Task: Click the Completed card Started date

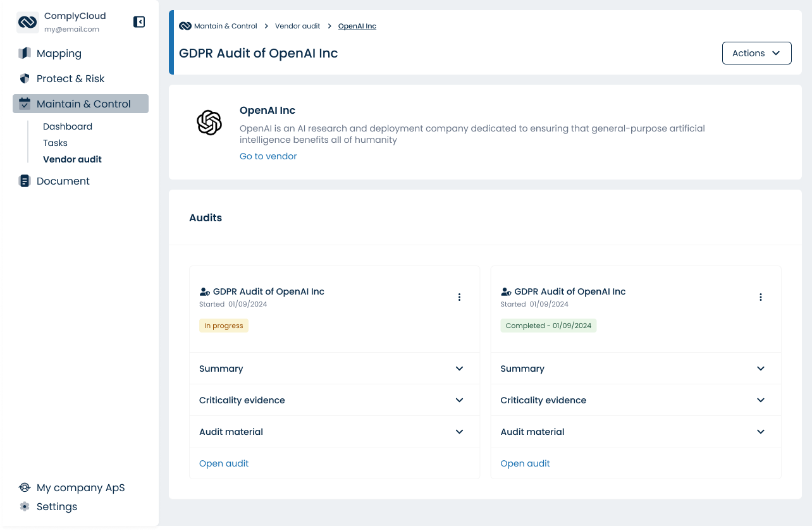Action: pyautogui.click(x=534, y=304)
